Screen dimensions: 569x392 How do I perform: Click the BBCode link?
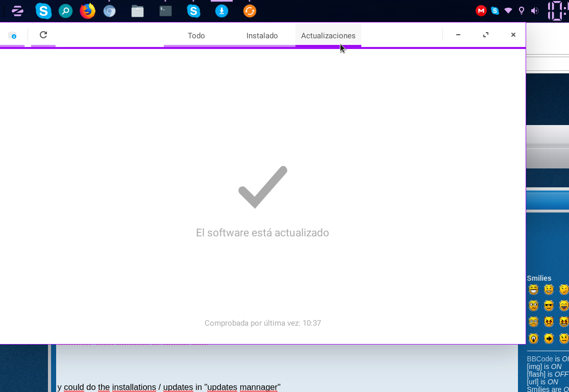pos(539,359)
